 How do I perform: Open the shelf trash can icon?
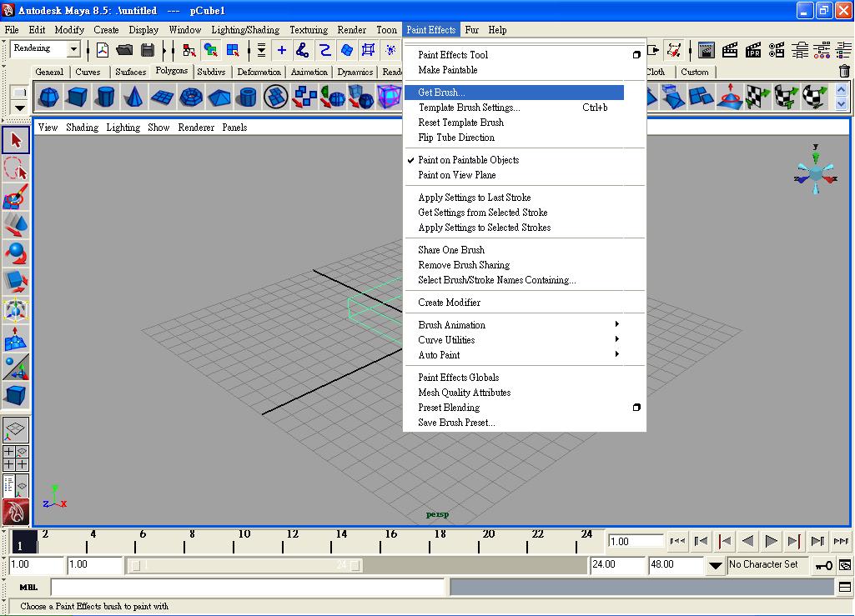coord(844,71)
